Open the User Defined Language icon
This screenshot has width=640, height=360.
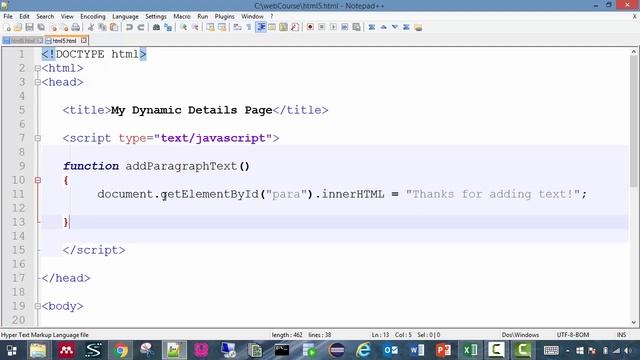pyautogui.click(x=272, y=27)
